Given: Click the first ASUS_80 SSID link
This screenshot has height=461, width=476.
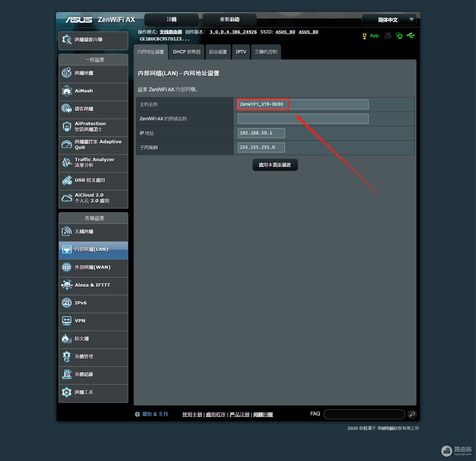Looking at the screenshot, I should 285,32.
